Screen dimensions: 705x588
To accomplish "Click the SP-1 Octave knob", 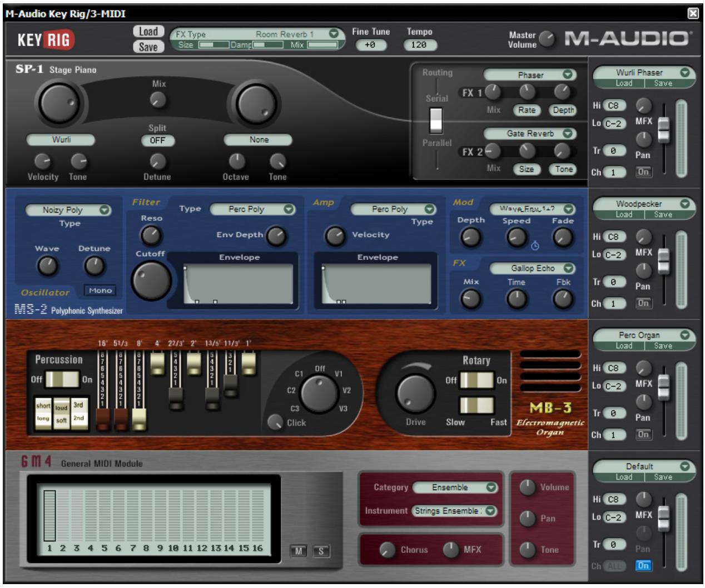I will (x=237, y=162).
